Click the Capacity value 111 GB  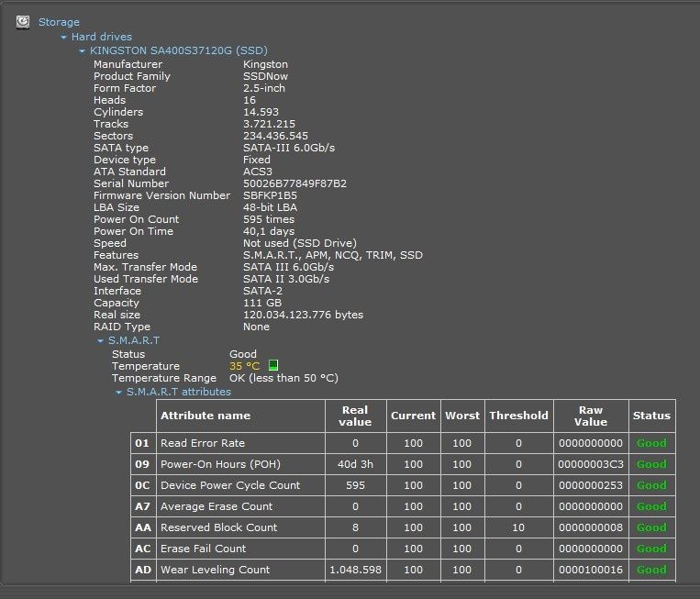(262, 303)
